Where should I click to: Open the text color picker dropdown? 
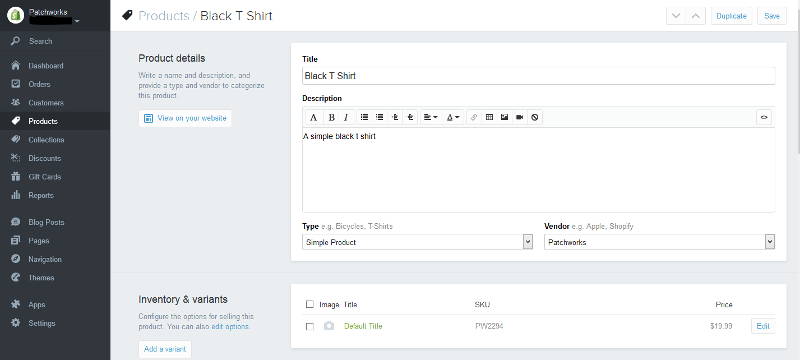tap(453, 117)
